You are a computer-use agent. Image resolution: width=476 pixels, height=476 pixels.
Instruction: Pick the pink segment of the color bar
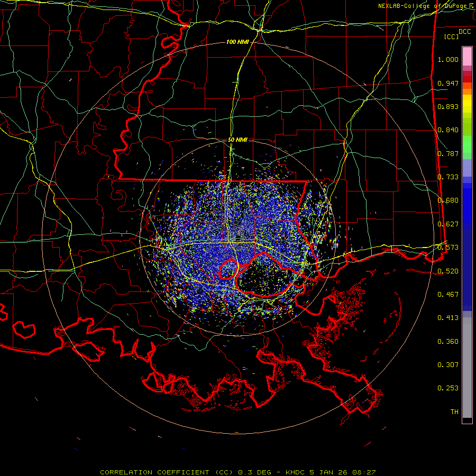(467, 57)
